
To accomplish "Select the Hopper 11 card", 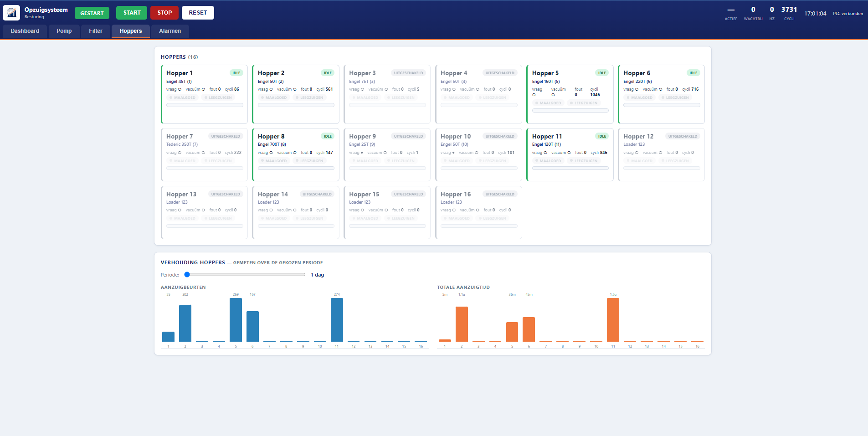I will [x=570, y=154].
